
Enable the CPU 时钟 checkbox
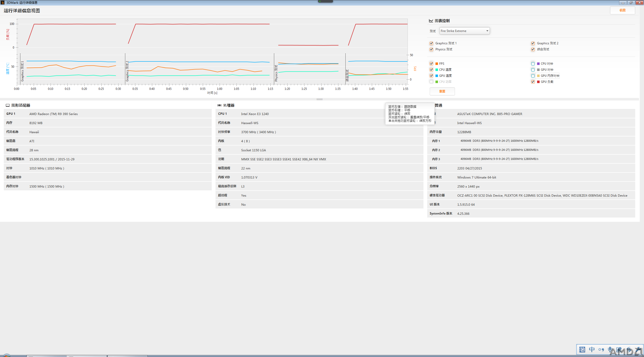(533, 64)
